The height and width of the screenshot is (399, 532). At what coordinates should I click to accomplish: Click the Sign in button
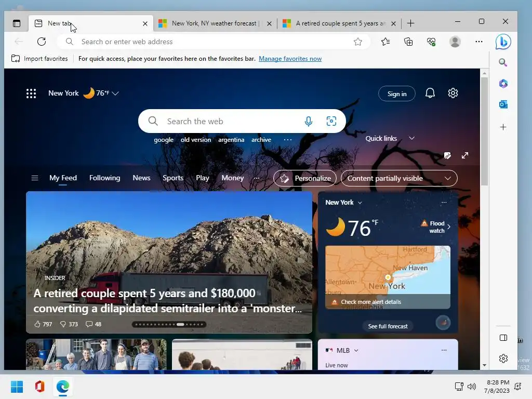tap(396, 94)
